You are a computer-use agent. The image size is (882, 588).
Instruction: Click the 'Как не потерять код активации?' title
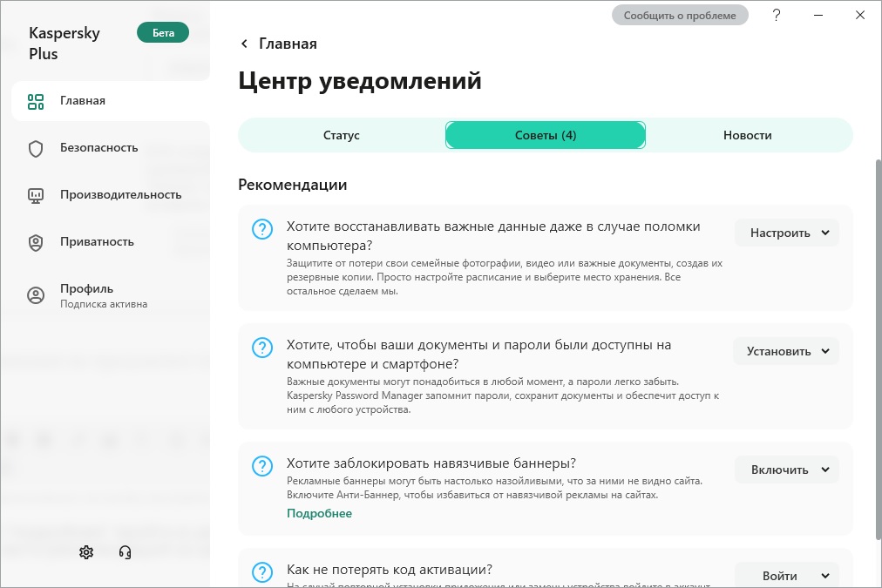coord(390,570)
